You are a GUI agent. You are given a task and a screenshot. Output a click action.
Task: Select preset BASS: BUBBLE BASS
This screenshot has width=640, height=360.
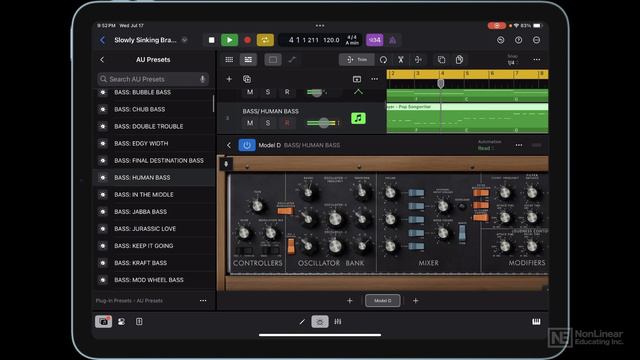coord(154,92)
